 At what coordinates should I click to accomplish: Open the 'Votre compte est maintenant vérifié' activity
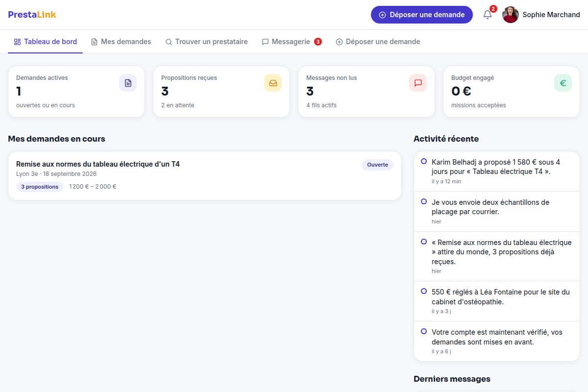pyautogui.click(x=497, y=341)
